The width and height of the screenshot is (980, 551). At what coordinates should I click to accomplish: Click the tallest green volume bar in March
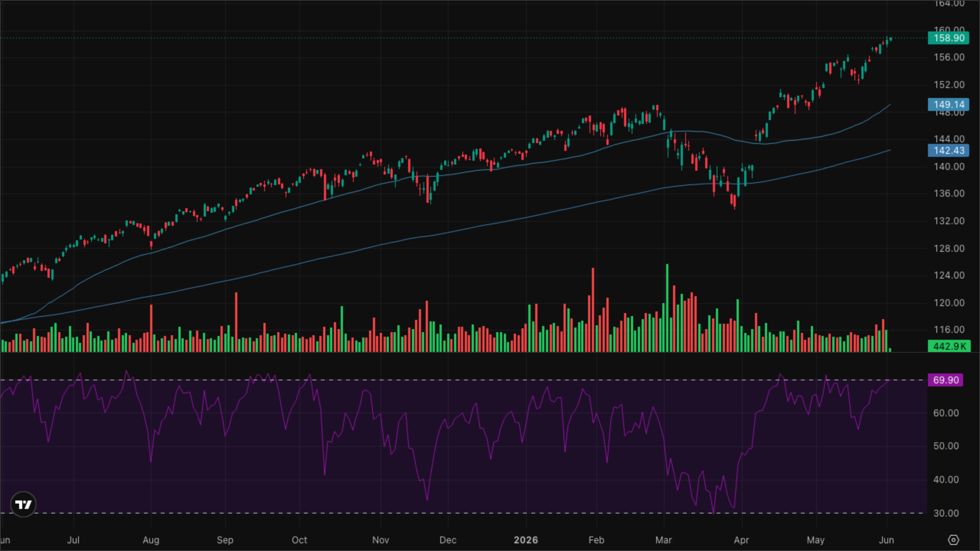click(667, 308)
